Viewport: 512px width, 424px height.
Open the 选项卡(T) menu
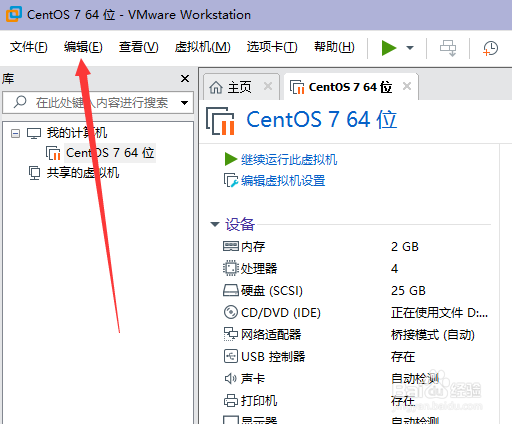point(272,47)
